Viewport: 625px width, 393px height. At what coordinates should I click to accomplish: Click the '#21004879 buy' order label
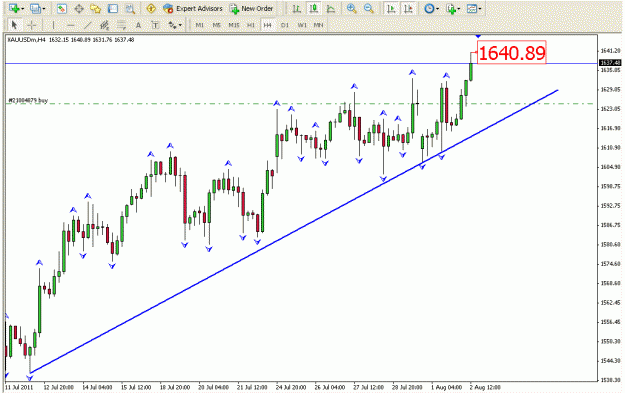[x=28, y=100]
